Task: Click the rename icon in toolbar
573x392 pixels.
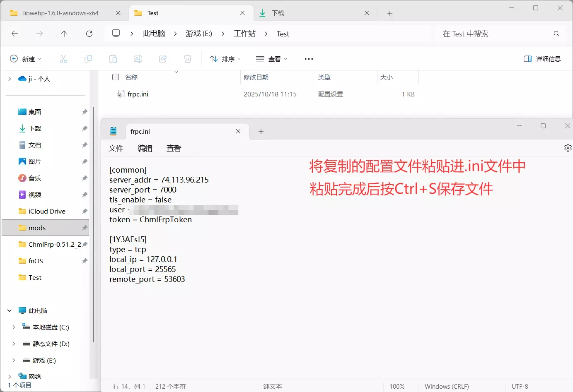Action: click(138, 59)
